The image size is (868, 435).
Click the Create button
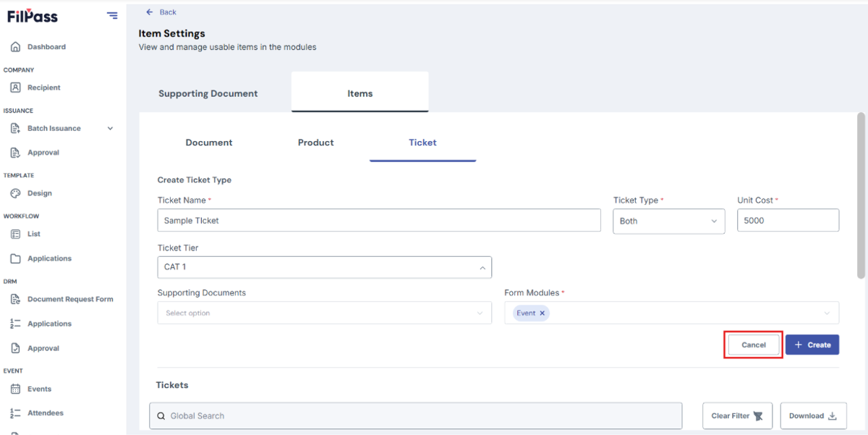tap(812, 345)
